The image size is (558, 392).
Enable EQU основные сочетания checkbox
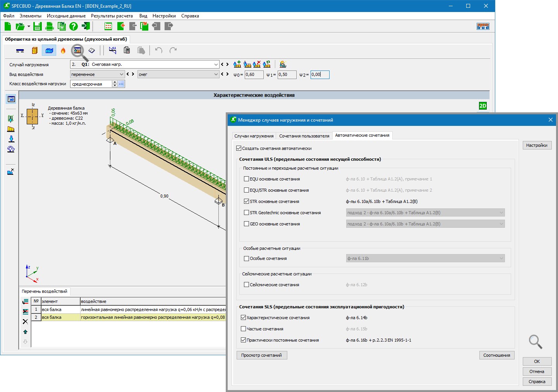click(246, 179)
